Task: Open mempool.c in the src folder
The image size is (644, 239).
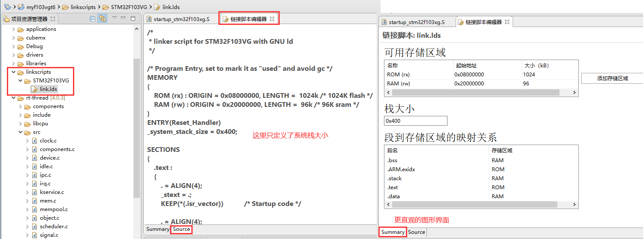Action: pos(54,209)
